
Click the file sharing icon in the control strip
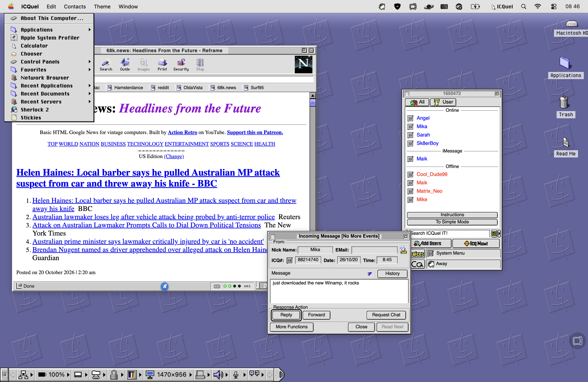96,375
